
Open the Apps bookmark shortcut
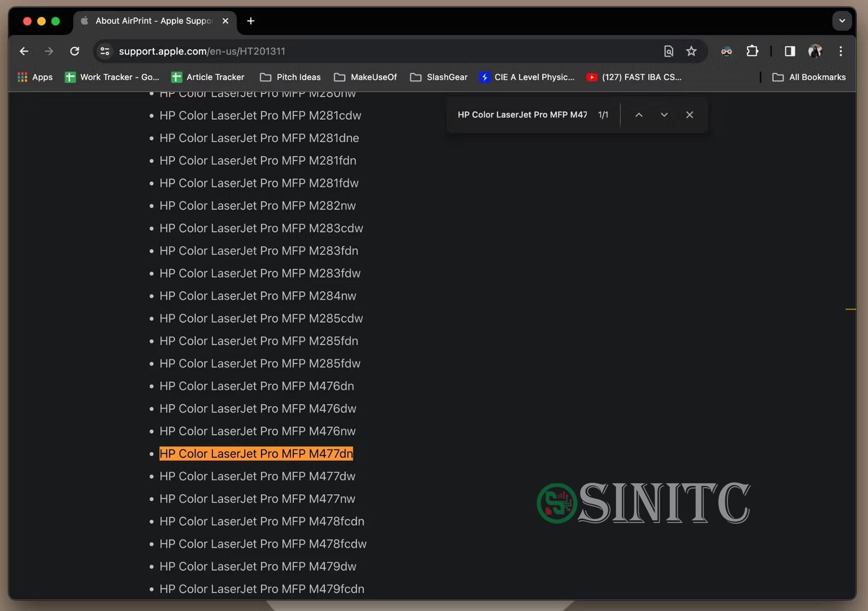click(35, 77)
